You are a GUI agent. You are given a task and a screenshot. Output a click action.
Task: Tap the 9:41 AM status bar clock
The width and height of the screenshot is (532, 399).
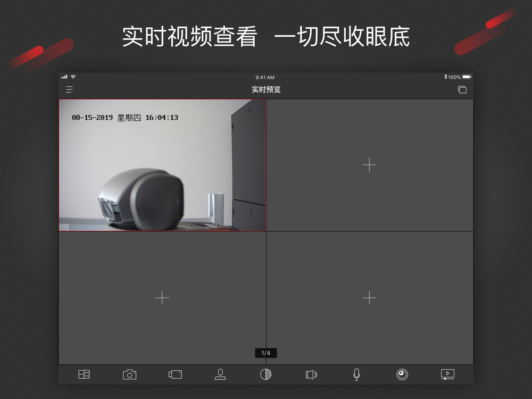(265, 77)
